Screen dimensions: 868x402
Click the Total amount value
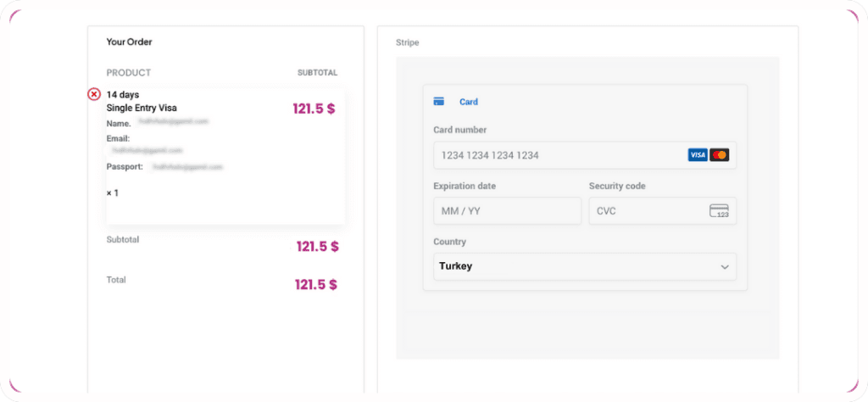[315, 285]
